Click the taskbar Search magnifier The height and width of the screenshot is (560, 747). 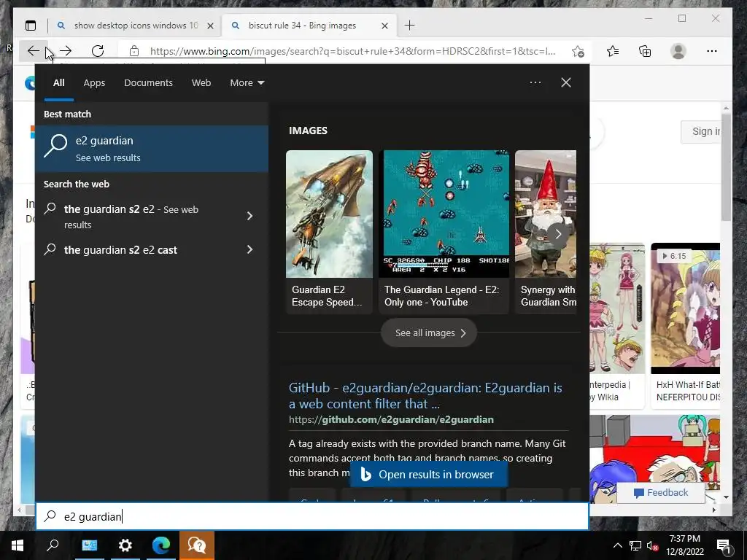pyautogui.click(x=53, y=545)
